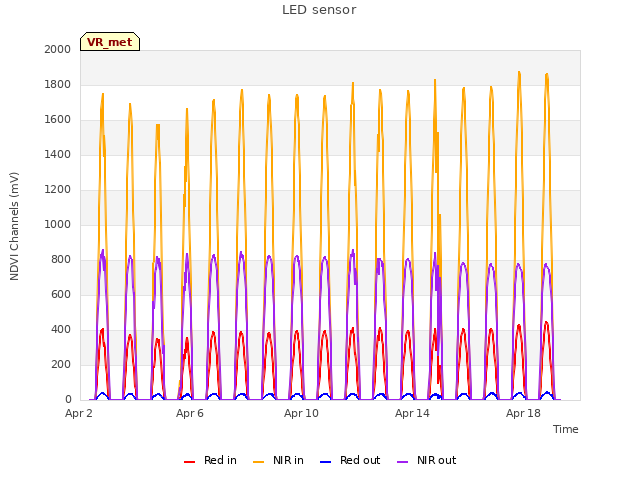Click the NDVI Channels (mV) axis label
This screenshot has width=640, height=480.
pos(14,226)
